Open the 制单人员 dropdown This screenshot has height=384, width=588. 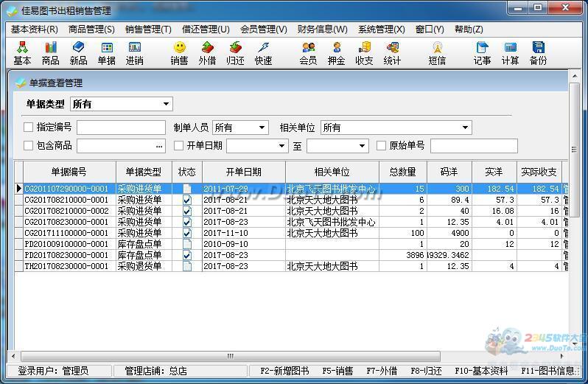[262, 128]
